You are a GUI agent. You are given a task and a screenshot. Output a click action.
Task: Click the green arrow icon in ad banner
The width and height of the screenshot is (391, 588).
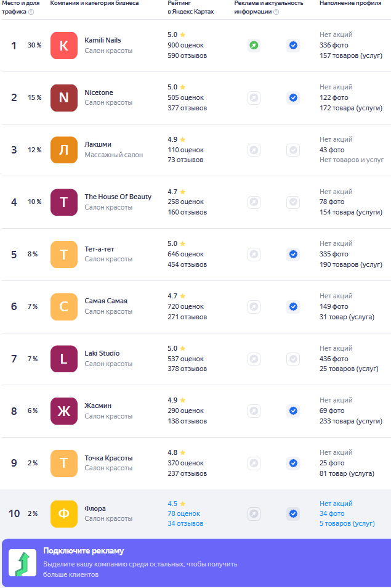click(x=22, y=563)
